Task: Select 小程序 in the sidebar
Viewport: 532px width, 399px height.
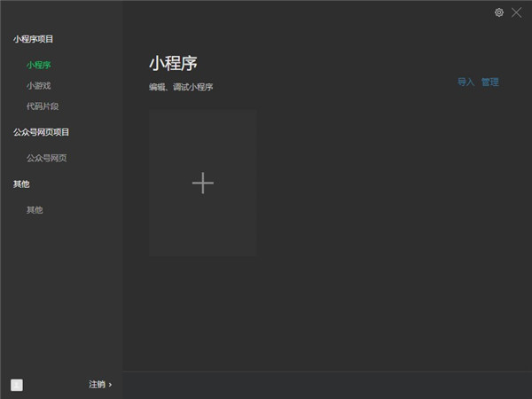Action: click(39, 65)
